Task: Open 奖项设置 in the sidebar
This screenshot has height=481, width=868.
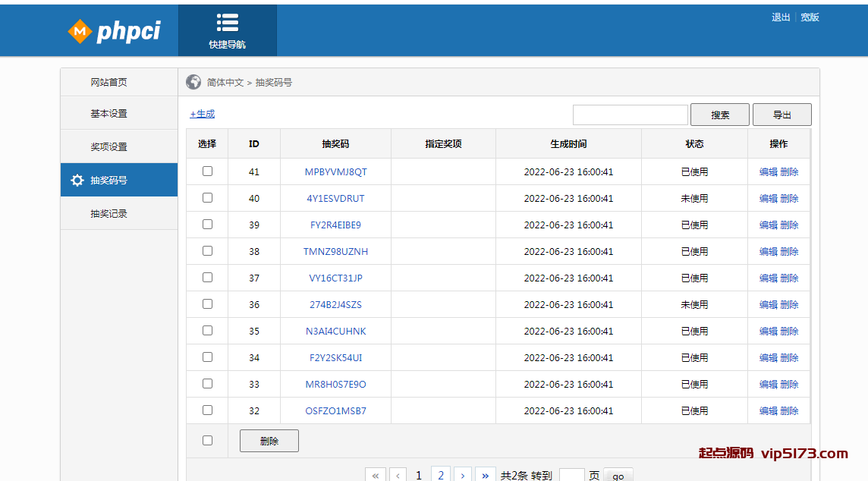Action: point(108,147)
